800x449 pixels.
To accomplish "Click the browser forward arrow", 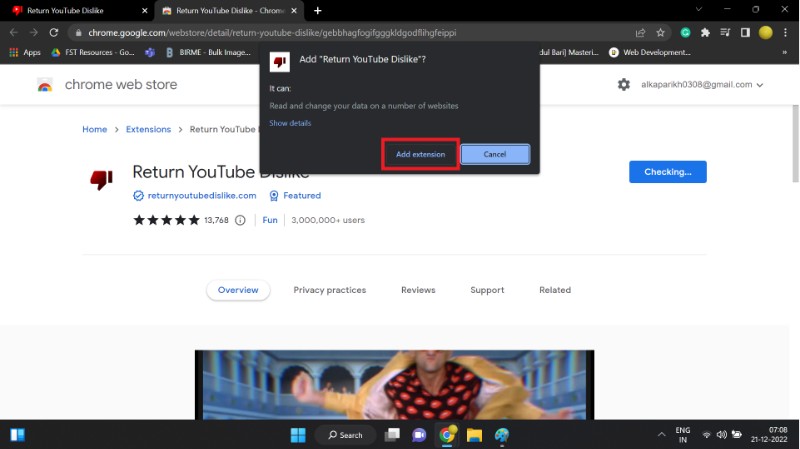I will point(34,33).
